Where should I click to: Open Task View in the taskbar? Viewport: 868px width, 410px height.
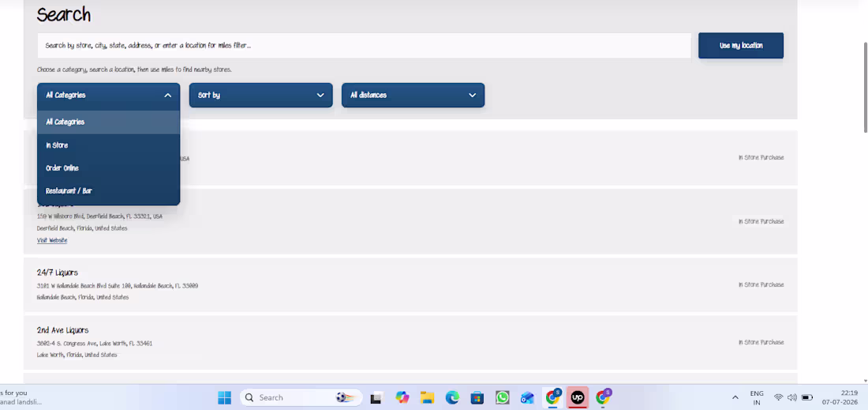tap(376, 397)
